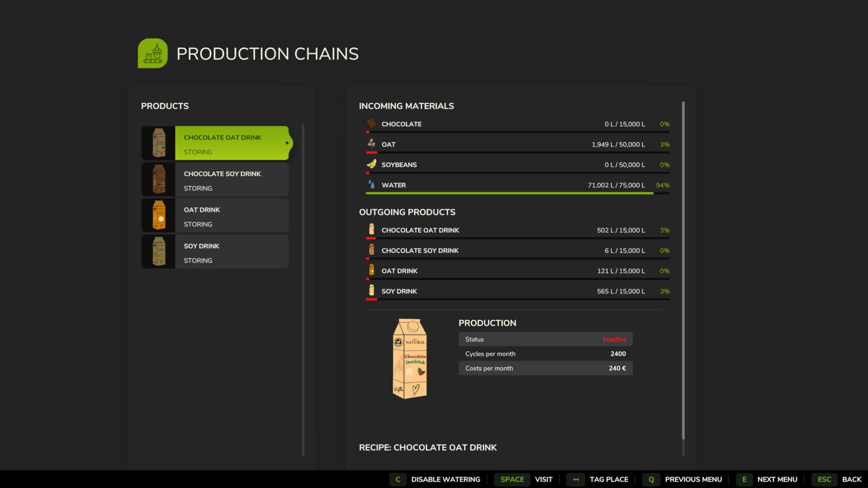Click the Oat Drink carton icon in outgoing products
The width and height of the screenshot is (868, 488).
372,270
